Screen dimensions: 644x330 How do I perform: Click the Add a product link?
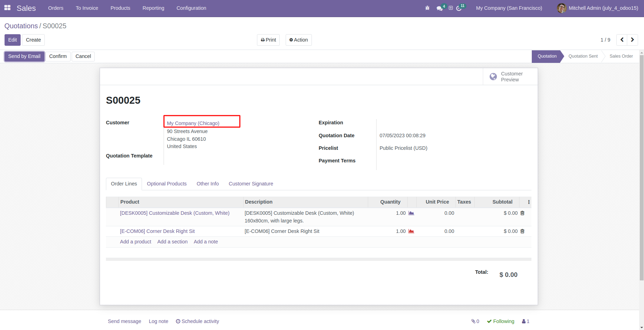point(135,242)
